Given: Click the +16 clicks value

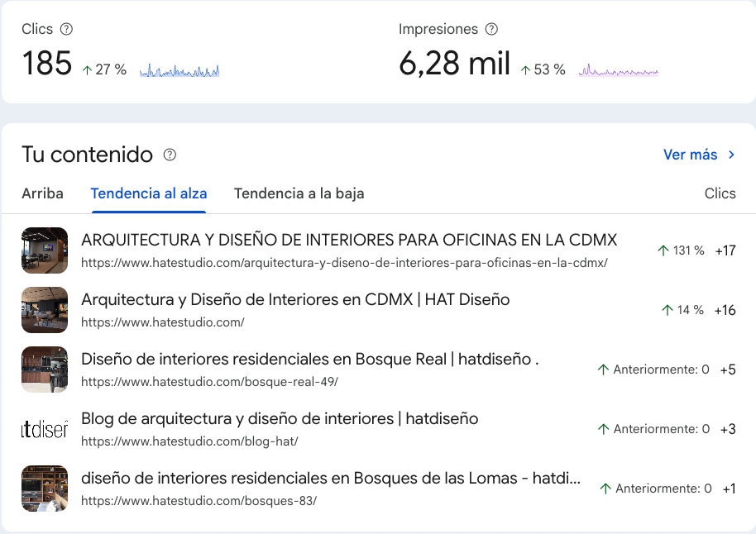Looking at the screenshot, I should click(725, 310).
